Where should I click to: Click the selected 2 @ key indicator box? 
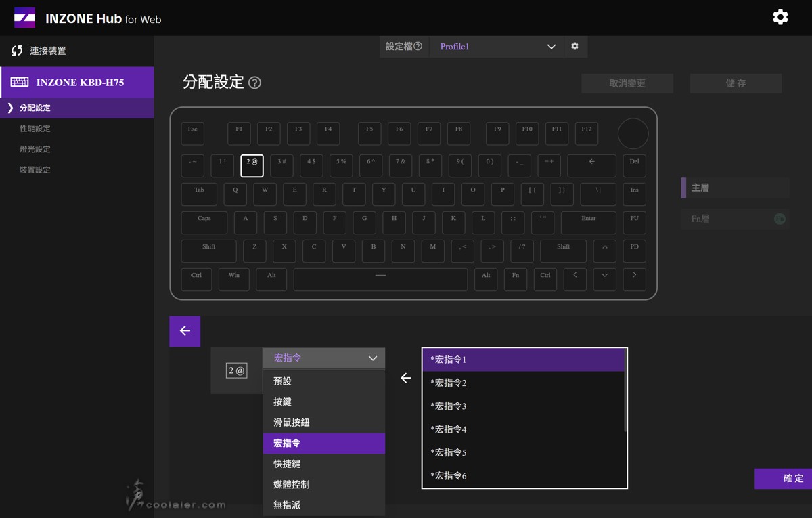point(236,370)
